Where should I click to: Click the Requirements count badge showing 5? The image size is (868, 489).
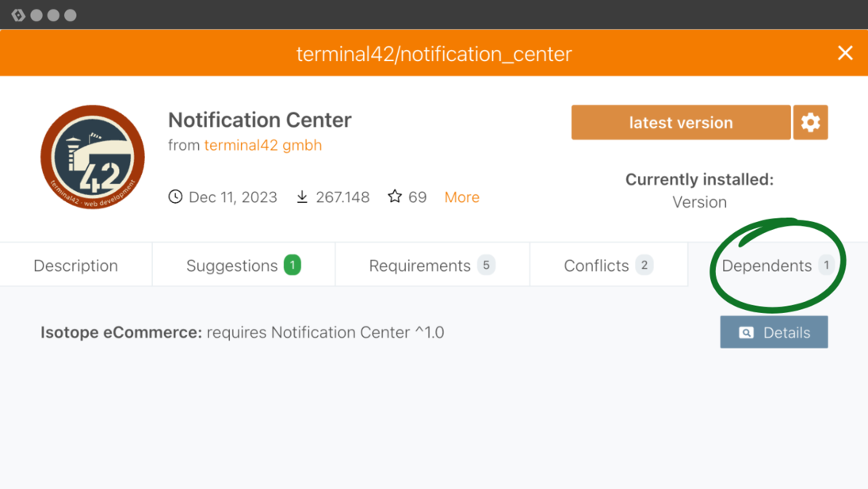pyautogui.click(x=486, y=265)
